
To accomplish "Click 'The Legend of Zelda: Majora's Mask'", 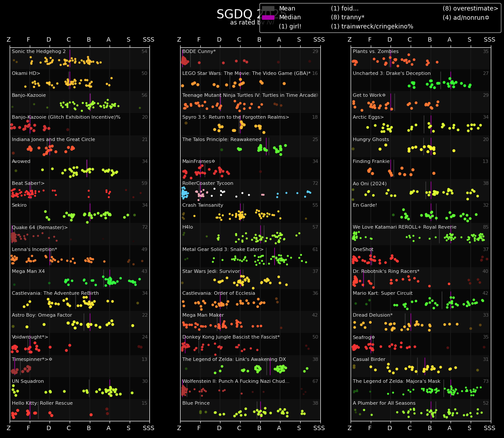I will tap(397, 381).
